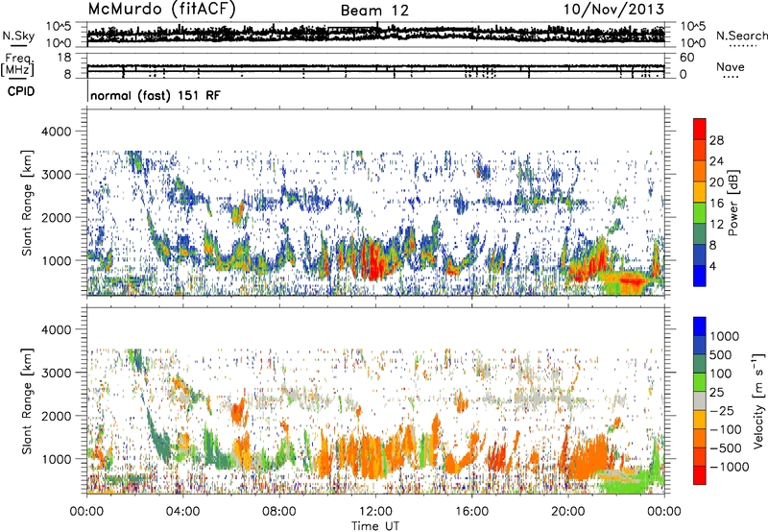Click the '60' Nave axis tick

[686, 58]
